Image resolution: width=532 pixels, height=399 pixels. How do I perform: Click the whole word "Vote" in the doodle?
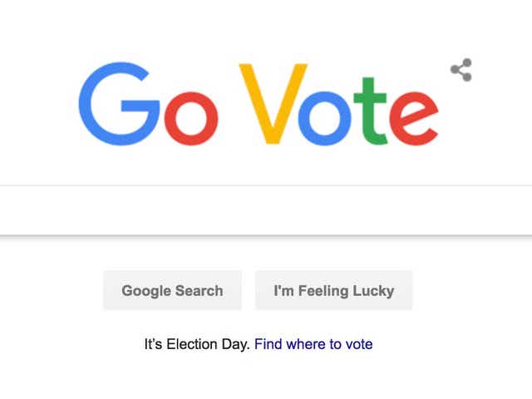point(339,106)
